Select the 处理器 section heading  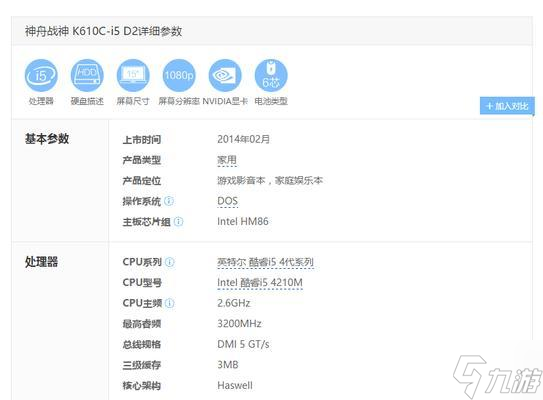[x=41, y=262]
